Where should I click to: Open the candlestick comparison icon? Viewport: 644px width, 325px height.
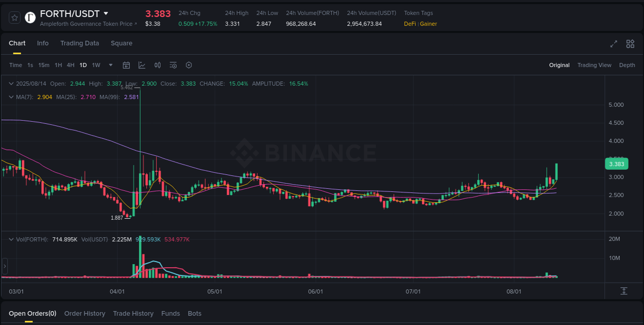[x=158, y=65]
